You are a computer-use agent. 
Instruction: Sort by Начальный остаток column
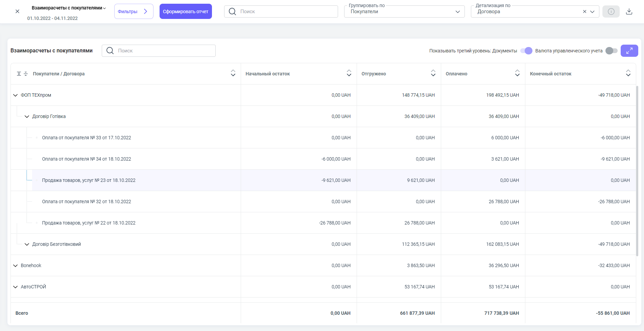(x=349, y=73)
